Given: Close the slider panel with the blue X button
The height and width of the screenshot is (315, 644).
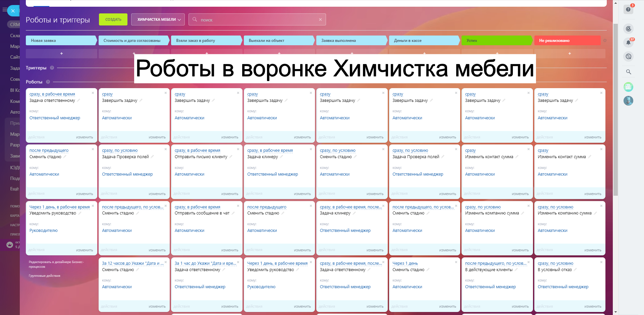Looking at the screenshot, I should click(13, 11).
